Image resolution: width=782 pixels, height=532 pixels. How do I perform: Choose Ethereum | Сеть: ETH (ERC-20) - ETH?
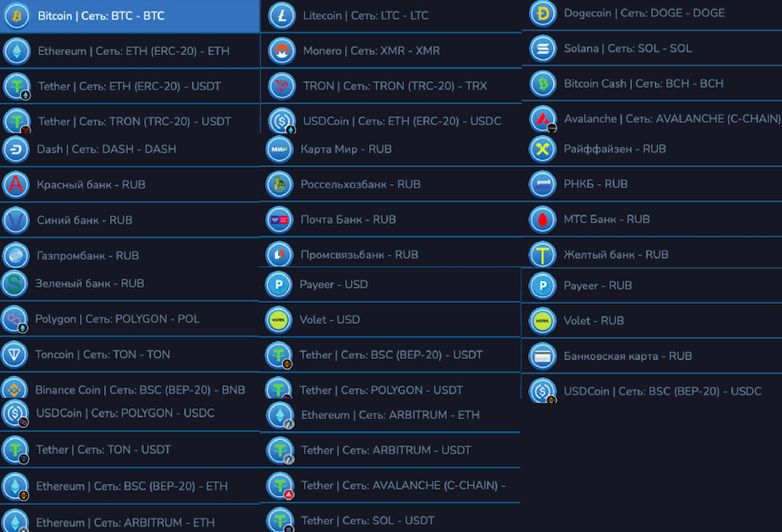(130, 51)
